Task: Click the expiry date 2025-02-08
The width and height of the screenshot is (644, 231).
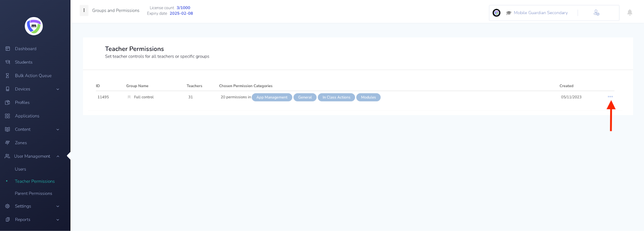Action: pyautogui.click(x=181, y=13)
